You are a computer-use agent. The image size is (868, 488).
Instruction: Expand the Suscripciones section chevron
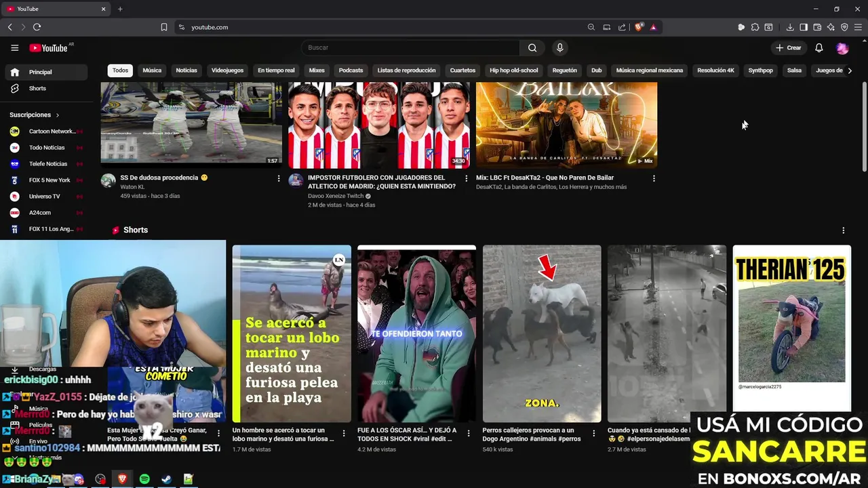[58, 115]
